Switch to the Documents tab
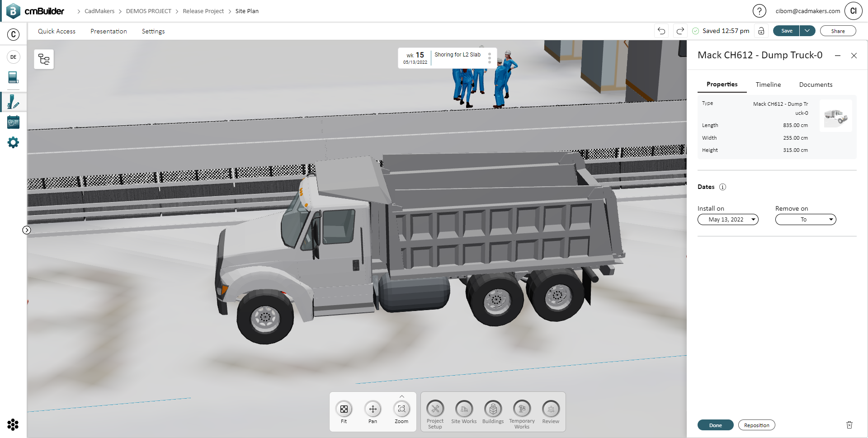The height and width of the screenshot is (438, 868). point(816,85)
